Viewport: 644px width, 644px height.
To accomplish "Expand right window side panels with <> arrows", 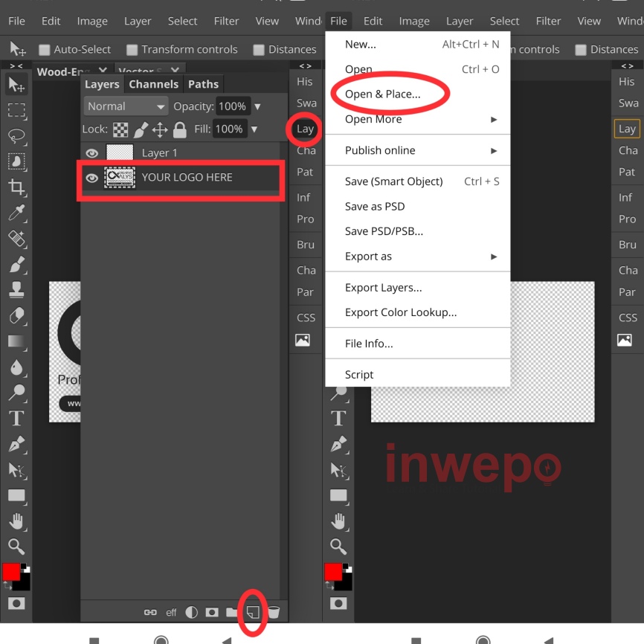I will pyautogui.click(x=627, y=65).
